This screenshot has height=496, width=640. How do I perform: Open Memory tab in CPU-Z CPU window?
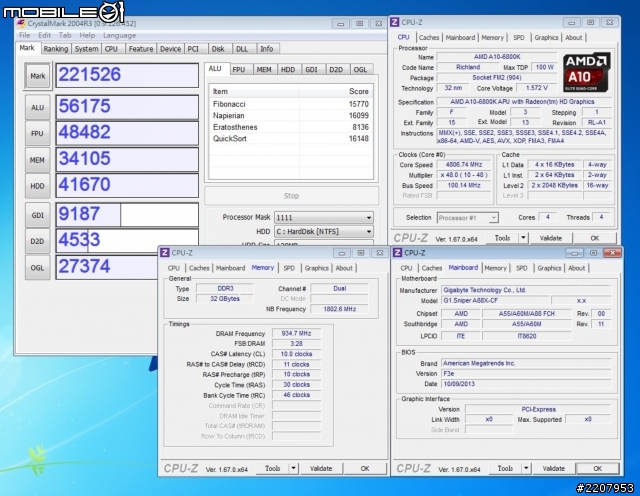[493, 38]
